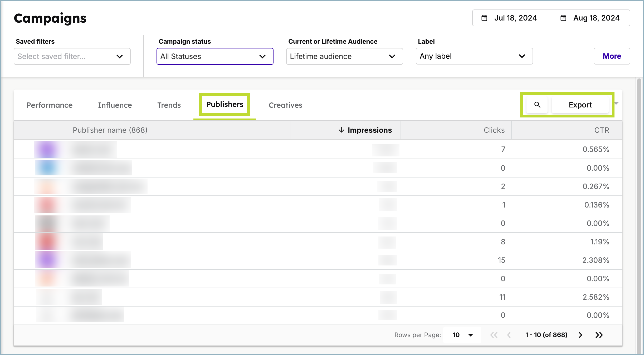Pick end date Aug 18, 2024
This screenshot has height=355, width=644.
(x=591, y=18)
